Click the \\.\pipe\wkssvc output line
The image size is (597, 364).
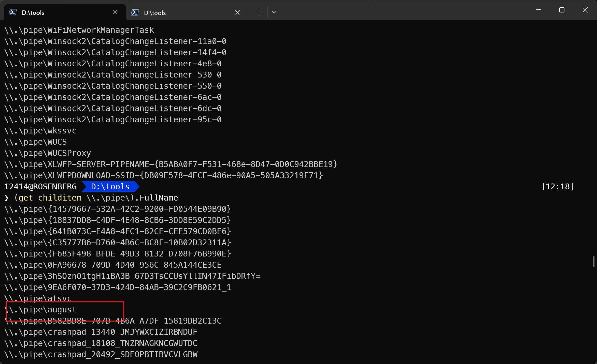(x=41, y=131)
